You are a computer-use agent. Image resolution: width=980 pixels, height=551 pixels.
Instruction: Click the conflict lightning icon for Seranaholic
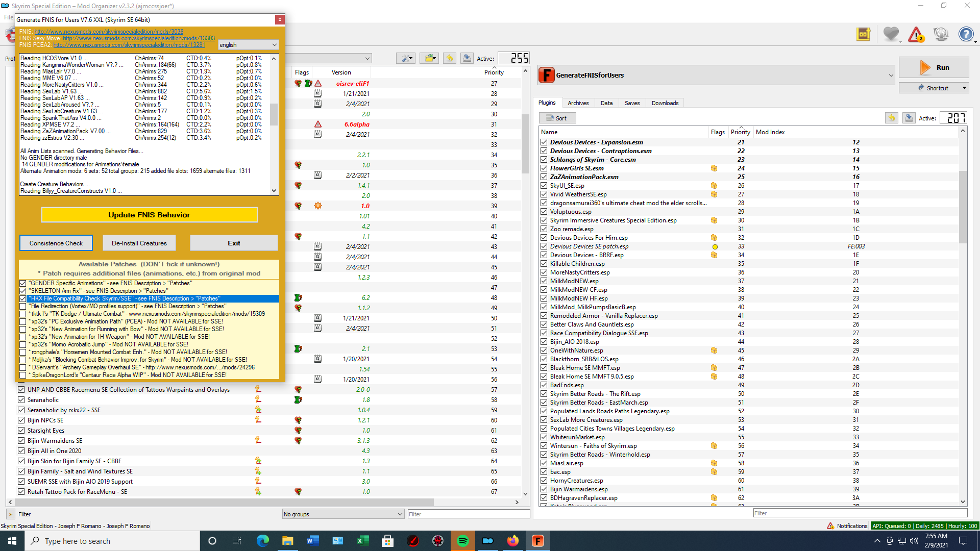[258, 399]
